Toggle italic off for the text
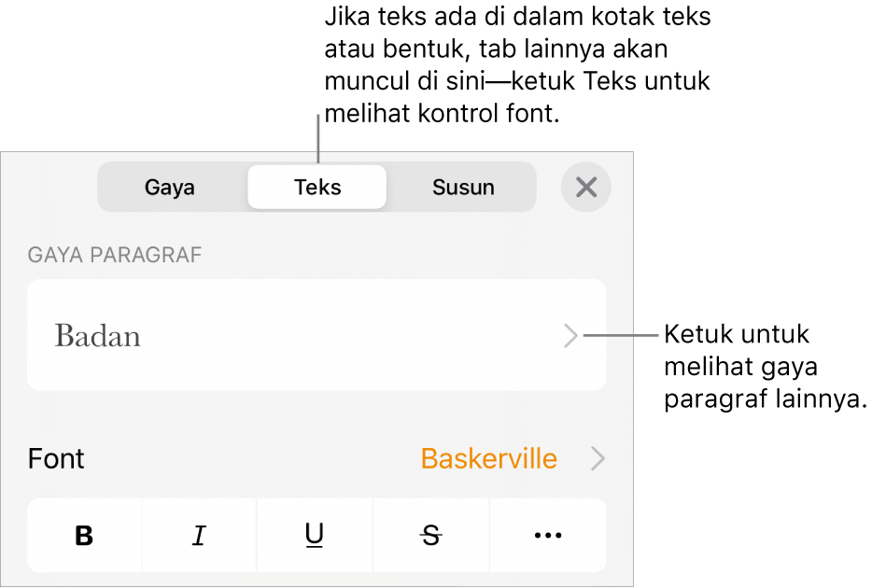 [199, 535]
